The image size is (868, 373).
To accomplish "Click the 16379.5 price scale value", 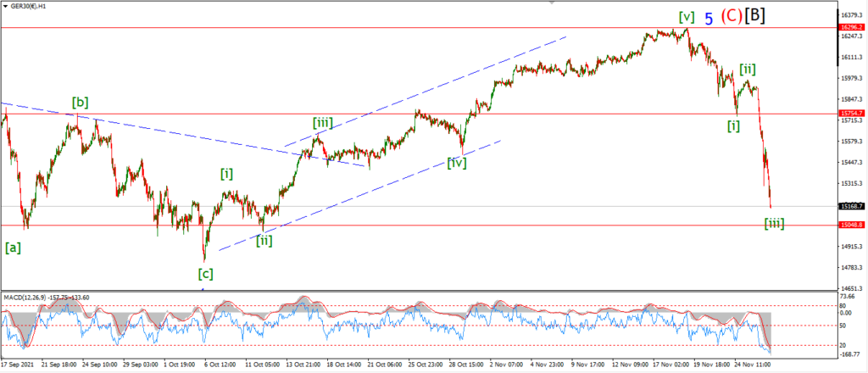I will (x=850, y=15).
